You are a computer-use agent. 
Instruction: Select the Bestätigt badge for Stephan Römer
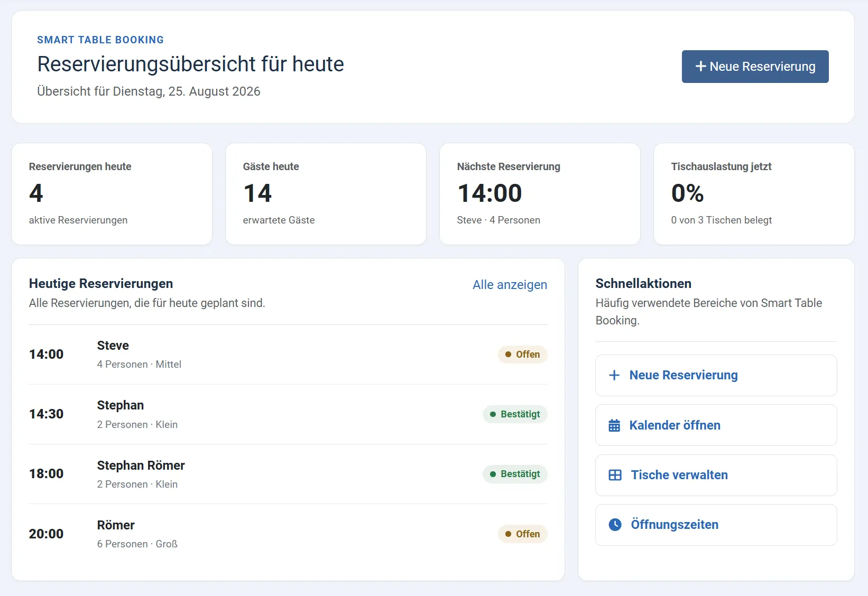pos(515,474)
